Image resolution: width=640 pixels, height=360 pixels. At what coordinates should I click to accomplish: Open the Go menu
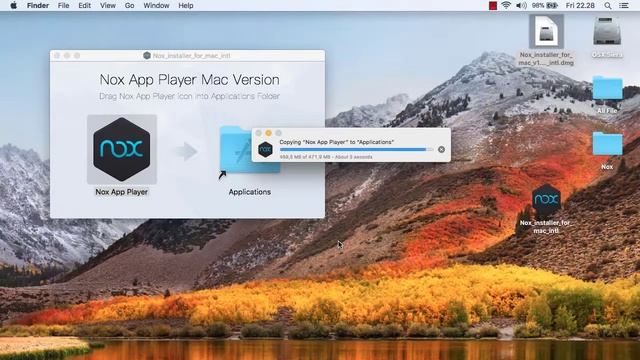pyautogui.click(x=129, y=5)
